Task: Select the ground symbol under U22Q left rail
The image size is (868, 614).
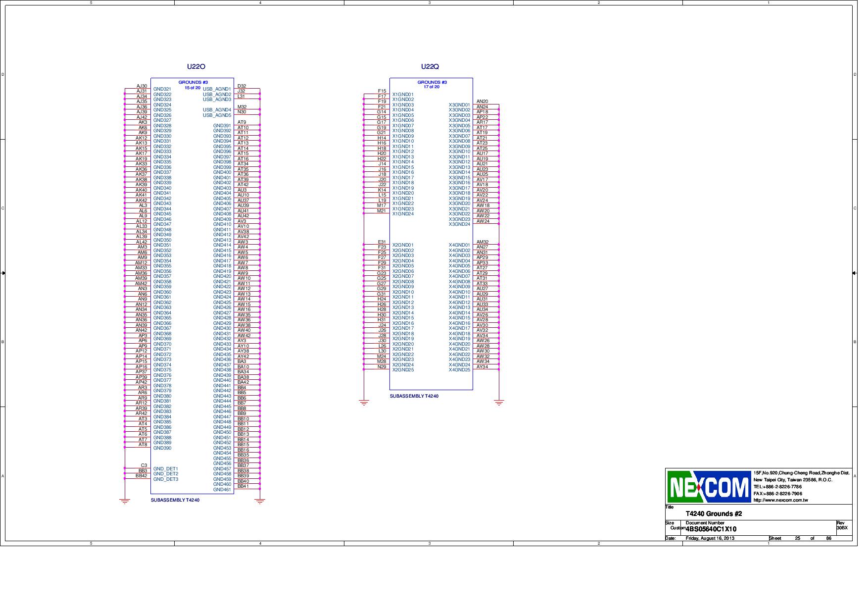Action: click(x=364, y=401)
